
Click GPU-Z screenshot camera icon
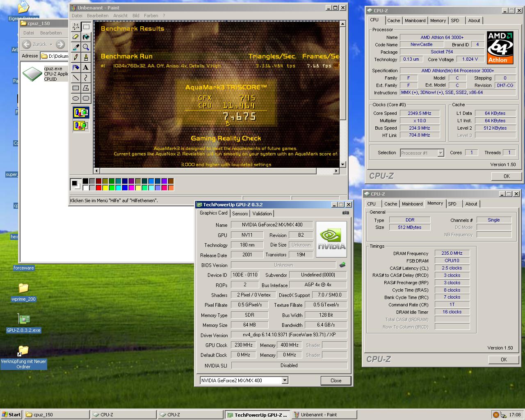point(345,212)
